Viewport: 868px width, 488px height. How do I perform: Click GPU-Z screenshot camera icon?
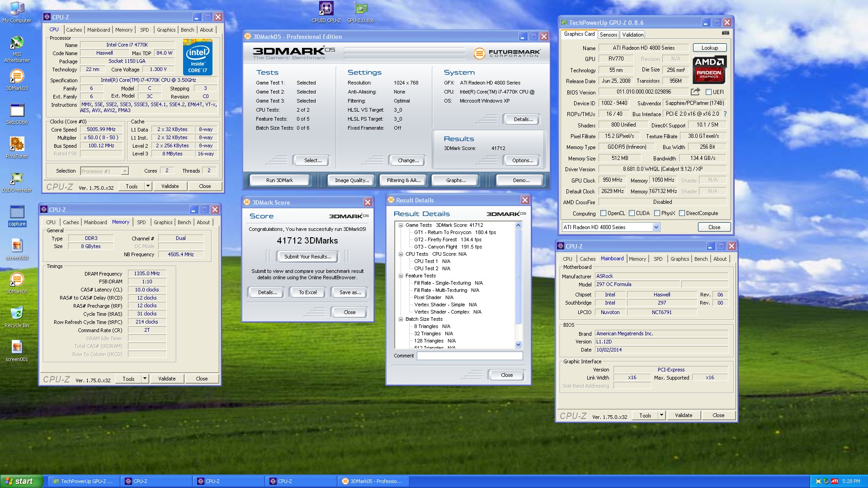tap(725, 33)
